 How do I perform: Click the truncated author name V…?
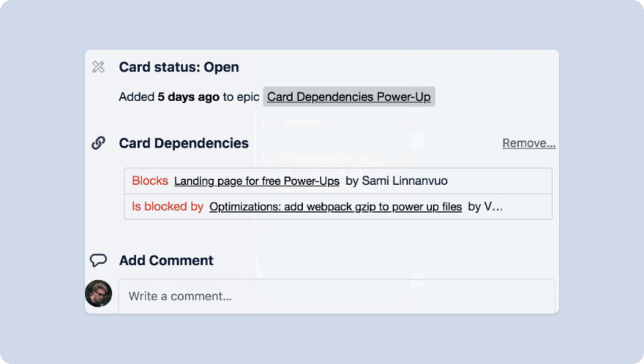pyautogui.click(x=495, y=207)
